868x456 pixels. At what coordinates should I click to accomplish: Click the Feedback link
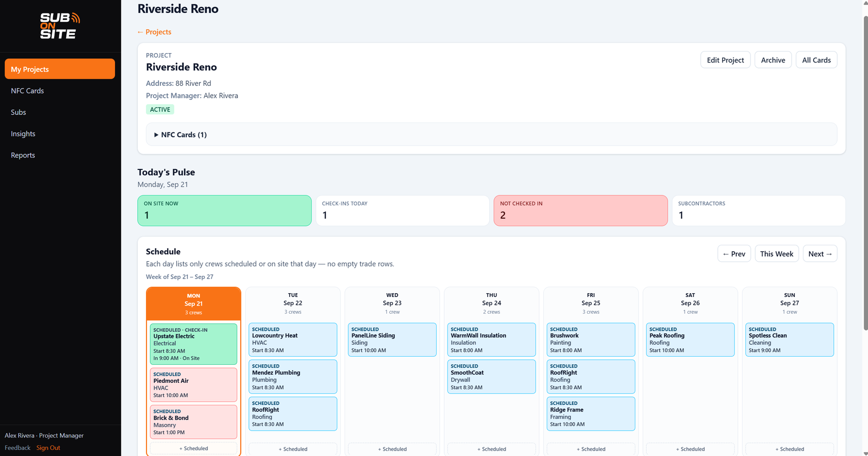click(17, 448)
